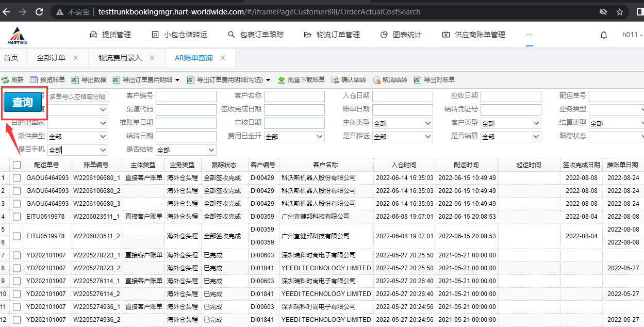Click the blue 查询 search button
Image resolution: width=644 pixels, height=327 pixels.
click(22, 102)
